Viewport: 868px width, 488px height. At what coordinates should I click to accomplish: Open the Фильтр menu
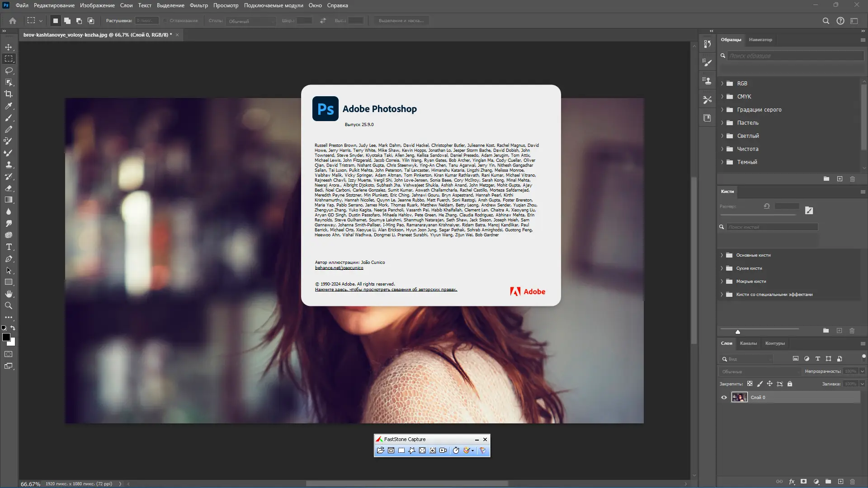point(198,5)
